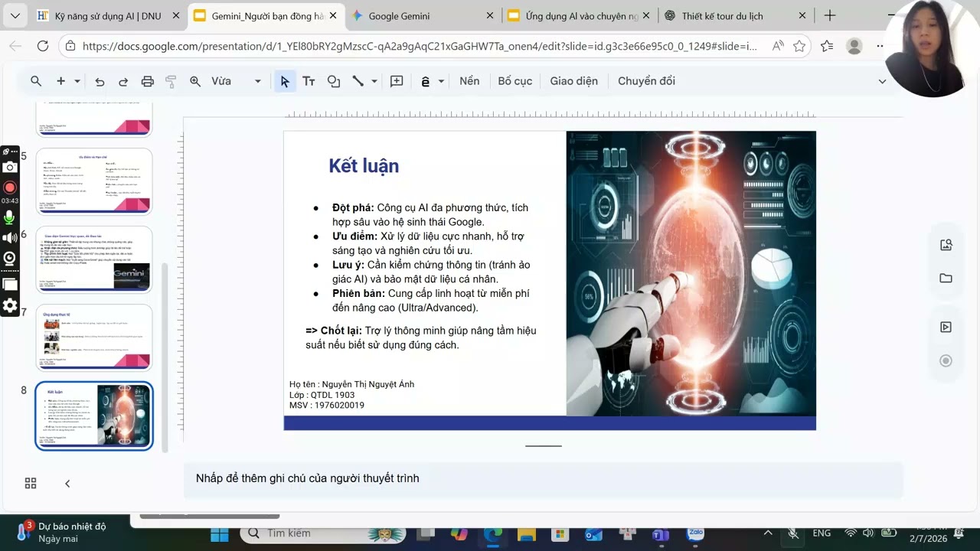Open input tools dropdown arrow
This screenshot has width=980, height=551.
click(x=442, y=81)
